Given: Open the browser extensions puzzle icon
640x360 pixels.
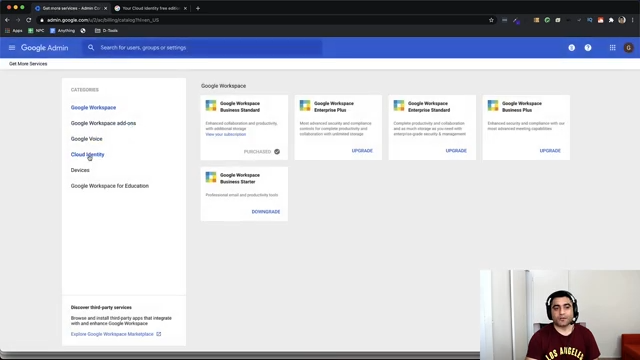Looking at the screenshot, I should tap(611, 20).
